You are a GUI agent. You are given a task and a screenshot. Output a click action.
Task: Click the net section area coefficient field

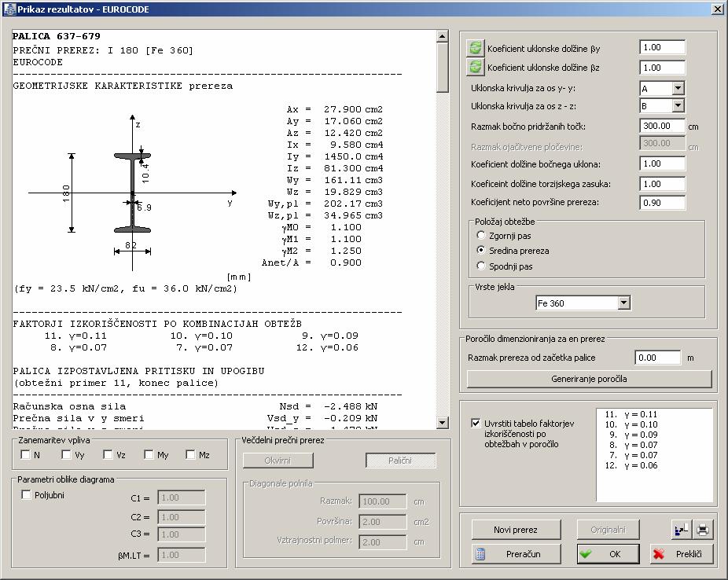(x=662, y=202)
